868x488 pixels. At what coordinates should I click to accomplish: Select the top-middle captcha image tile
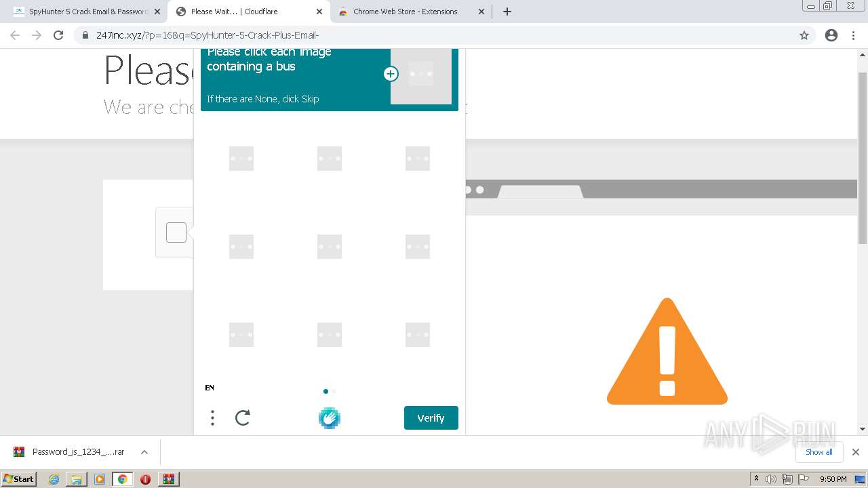click(x=330, y=159)
